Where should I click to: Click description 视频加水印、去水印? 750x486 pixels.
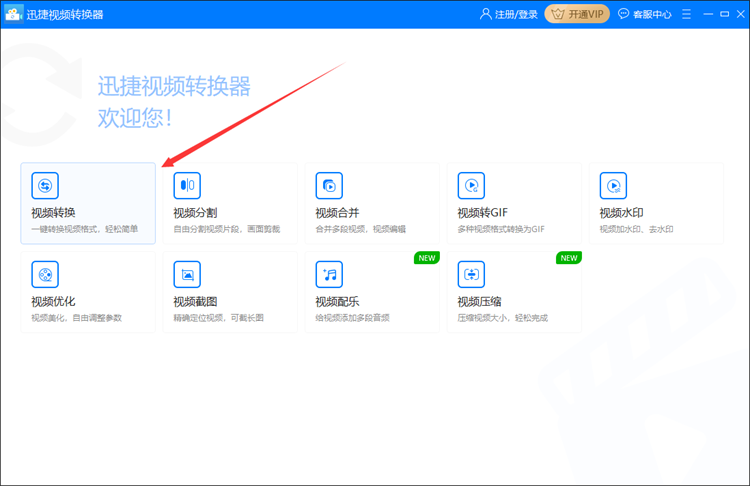636,229
